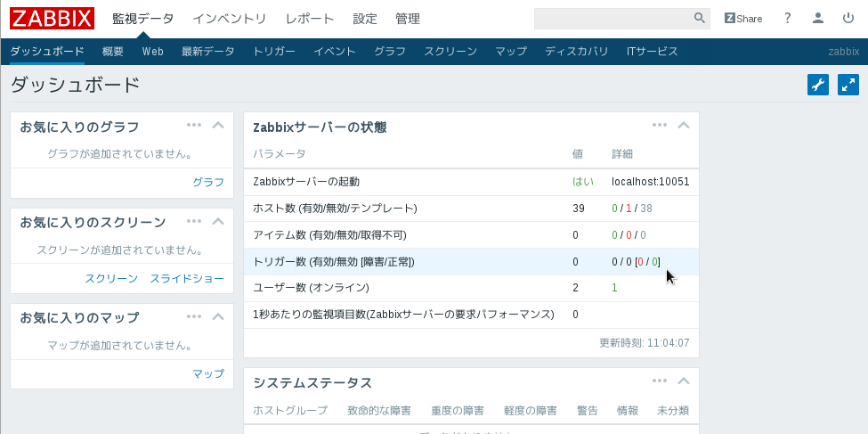Image resolution: width=868 pixels, height=434 pixels.
Task: Click the zabbix server name label
Action: (x=844, y=52)
